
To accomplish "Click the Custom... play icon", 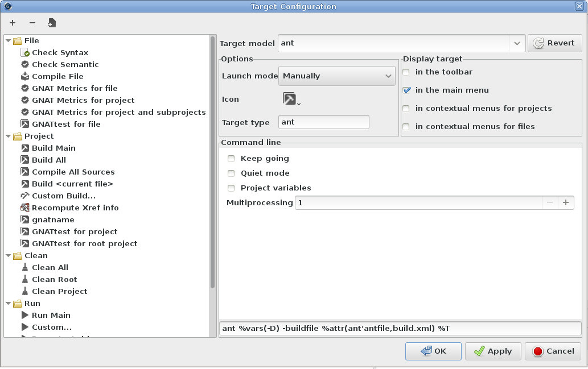I will (x=24, y=327).
